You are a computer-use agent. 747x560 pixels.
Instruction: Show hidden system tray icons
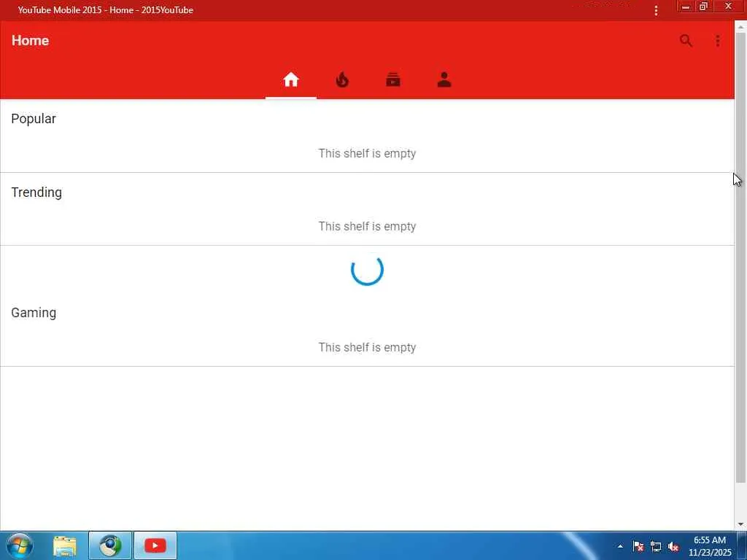[620, 546]
